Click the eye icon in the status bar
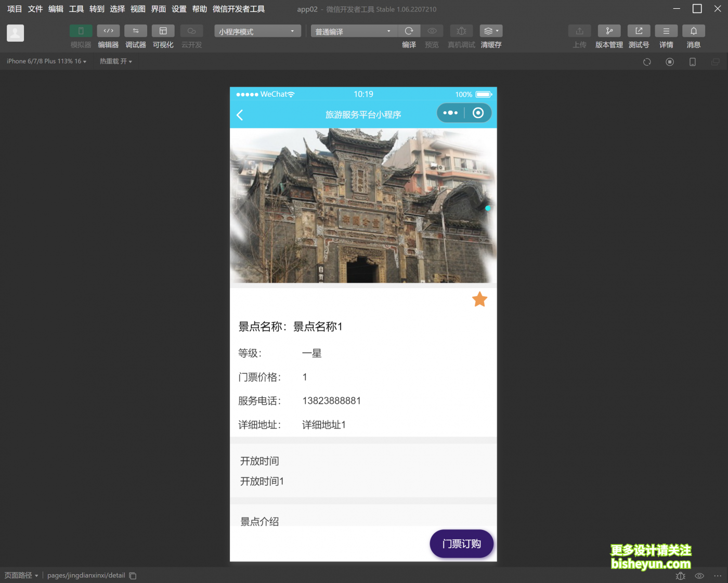 699,576
